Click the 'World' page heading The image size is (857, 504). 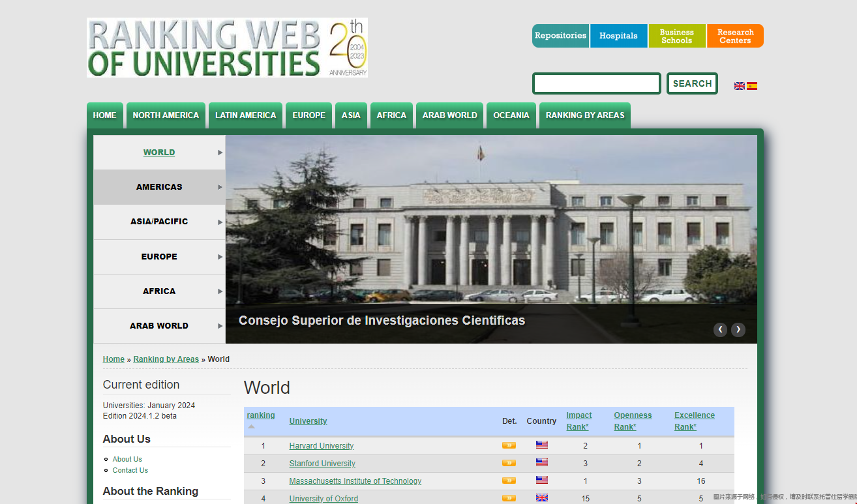coord(267,388)
